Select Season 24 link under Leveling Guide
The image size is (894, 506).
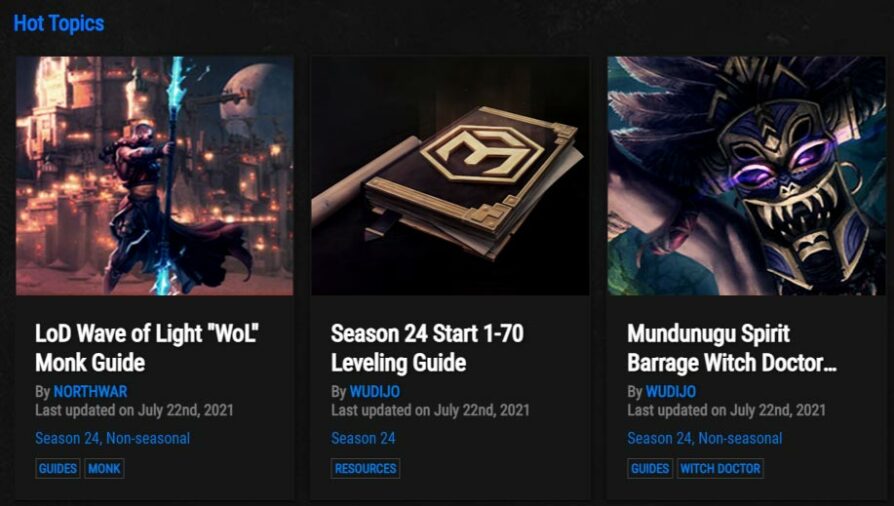tap(363, 438)
